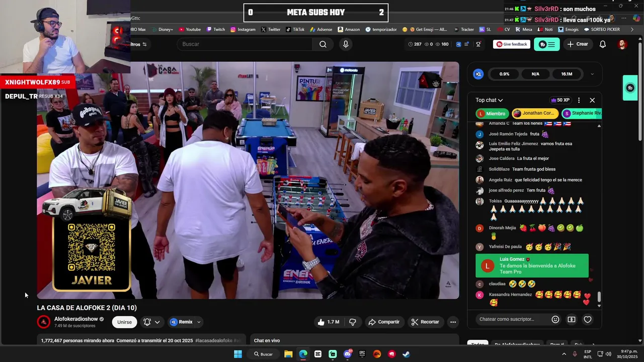Show more bookmarks with the chevron
Viewport: 644px width, 362px height.
coord(632,29)
